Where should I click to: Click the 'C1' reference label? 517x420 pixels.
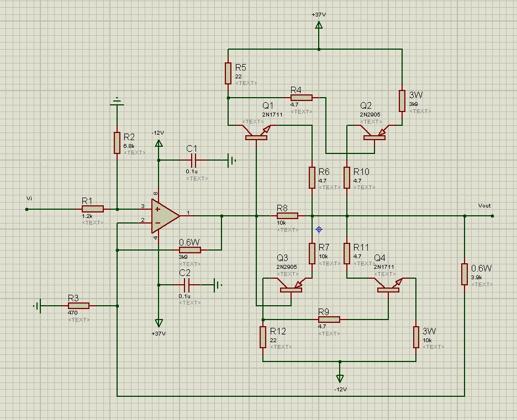click(x=192, y=148)
